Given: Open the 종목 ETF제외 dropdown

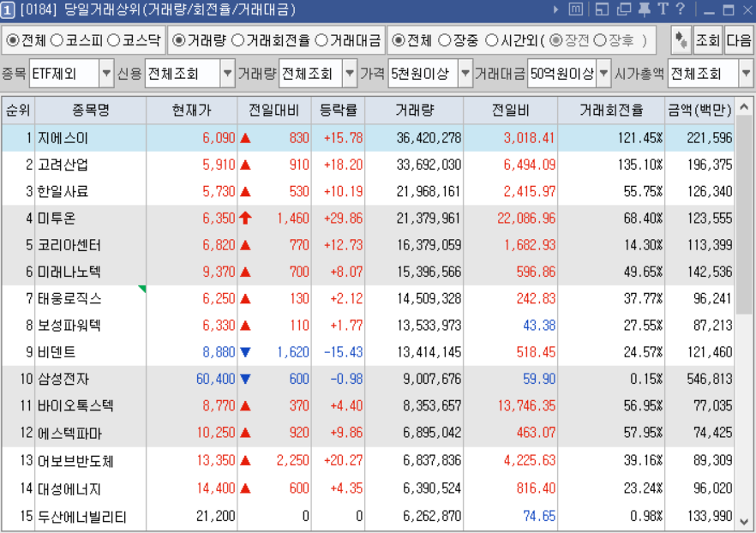Looking at the screenshot, I should click(106, 73).
